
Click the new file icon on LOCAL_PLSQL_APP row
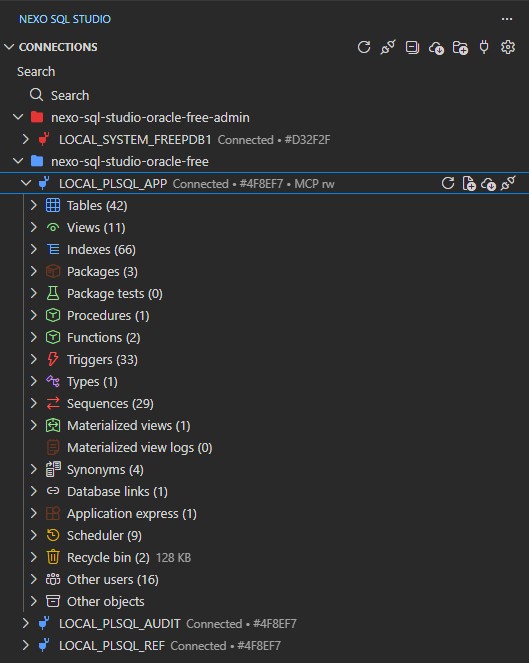(x=469, y=184)
